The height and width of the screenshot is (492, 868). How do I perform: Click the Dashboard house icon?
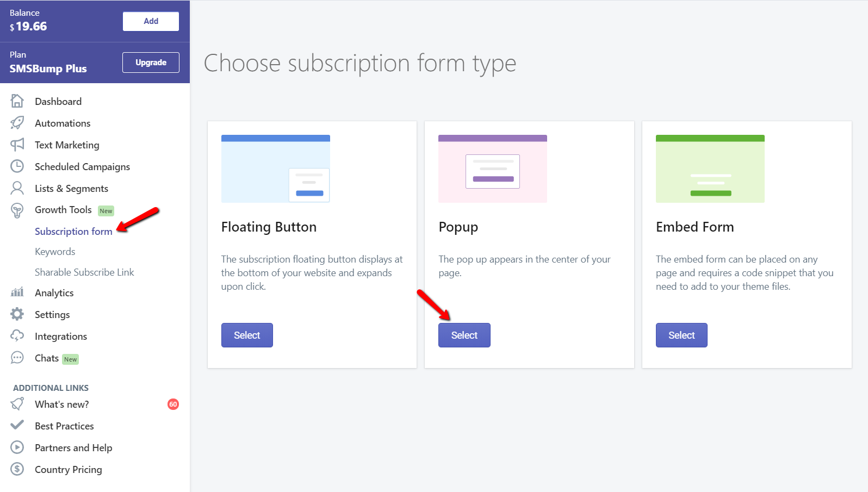(x=17, y=101)
